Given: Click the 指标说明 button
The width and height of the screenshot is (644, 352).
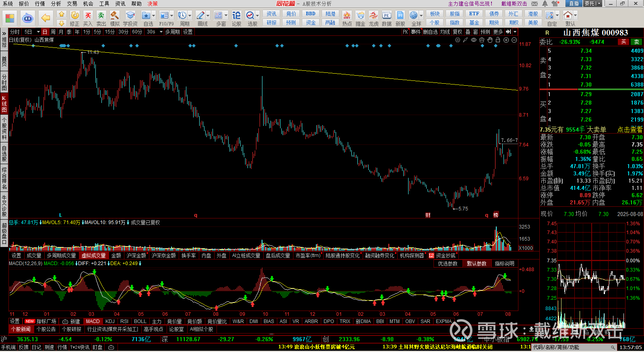Looking at the screenshot, I should (x=504, y=263).
